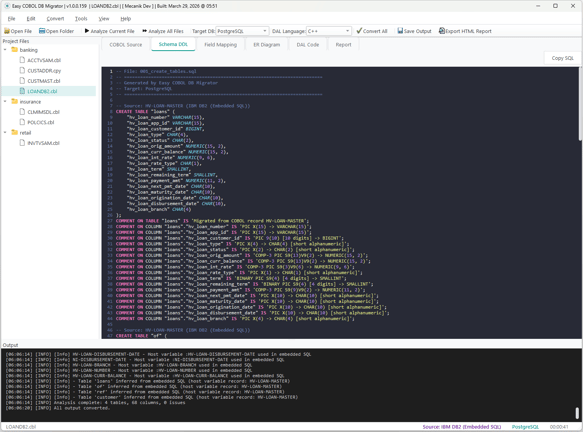583x432 pixels.
Task: Open the Convert menu
Action: pyautogui.click(x=55, y=19)
